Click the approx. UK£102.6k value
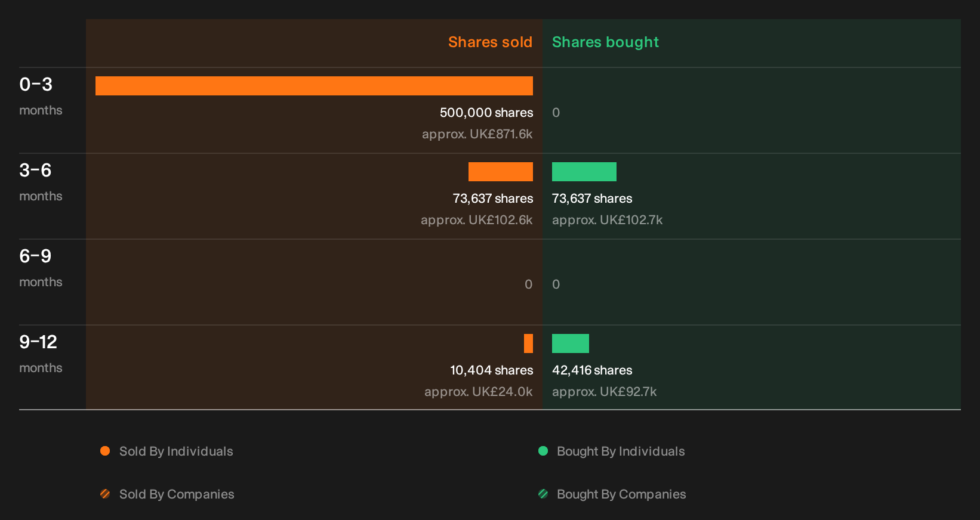980x520 pixels. (476, 220)
